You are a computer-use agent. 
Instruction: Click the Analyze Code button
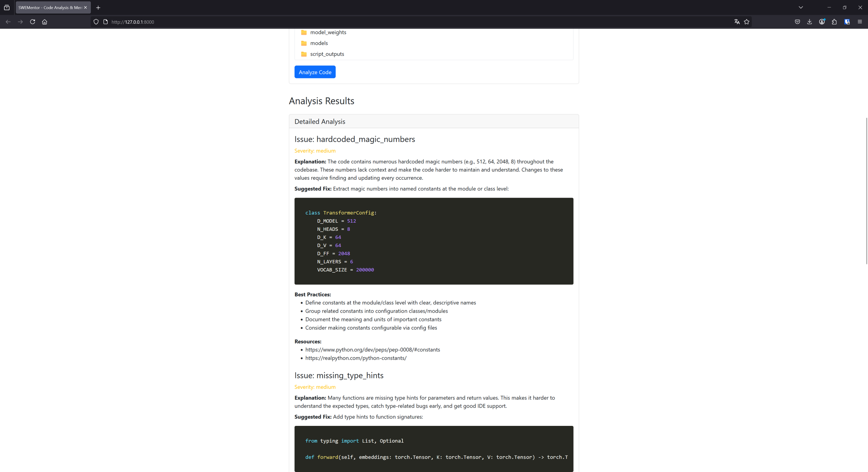pos(315,72)
